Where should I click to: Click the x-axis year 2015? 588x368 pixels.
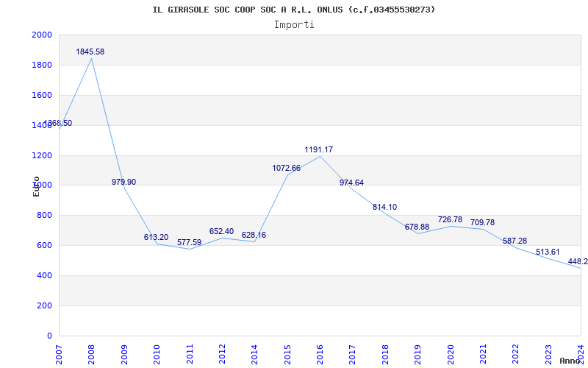287,355
